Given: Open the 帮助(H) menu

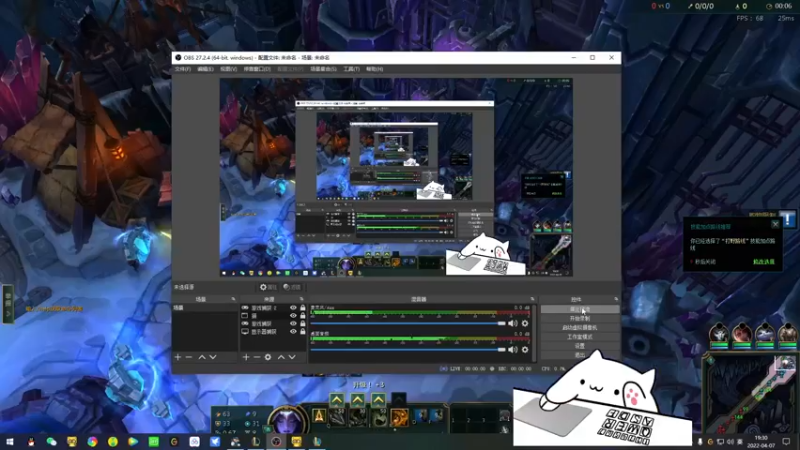Looking at the screenshot, I should click(x=374, y=69).
